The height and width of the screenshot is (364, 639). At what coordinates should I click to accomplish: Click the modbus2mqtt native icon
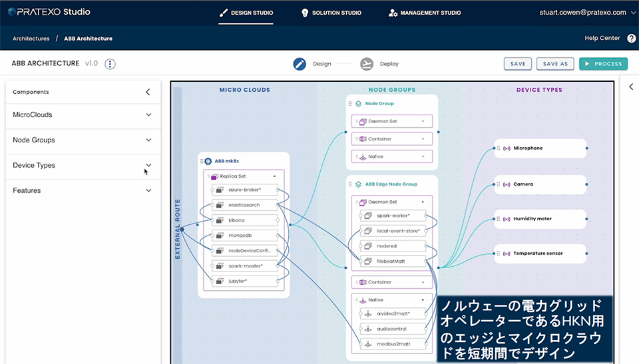coord(368,344)
